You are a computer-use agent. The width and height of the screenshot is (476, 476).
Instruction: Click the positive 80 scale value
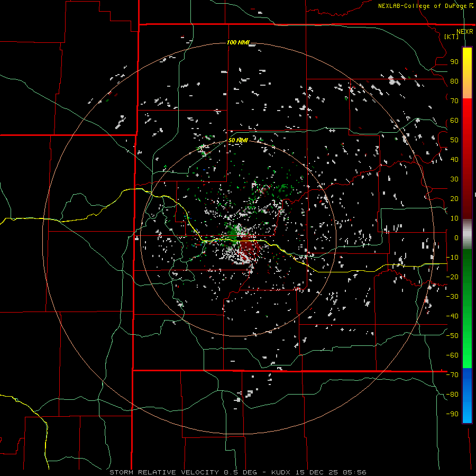454,81
